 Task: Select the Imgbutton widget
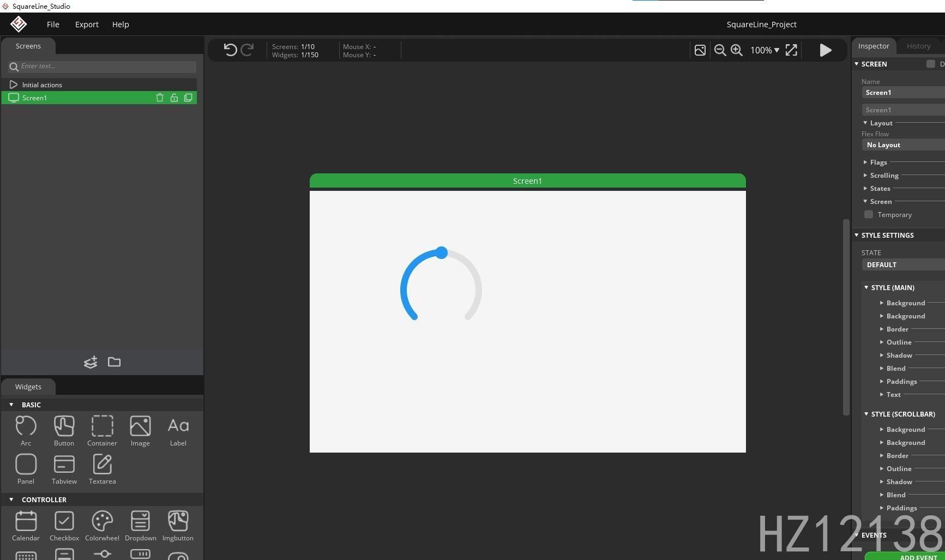178,526
